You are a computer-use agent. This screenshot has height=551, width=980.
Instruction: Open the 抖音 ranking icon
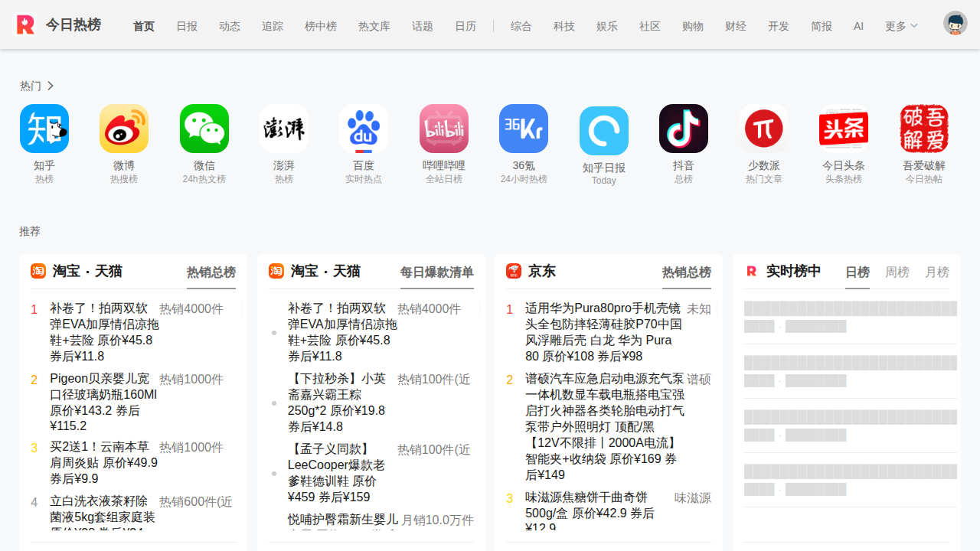(684, 129)
